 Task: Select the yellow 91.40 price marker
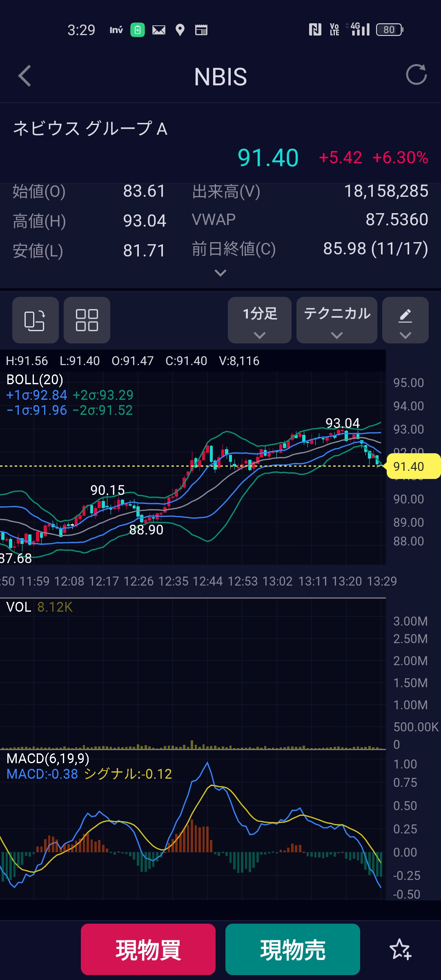tap(412, 466)
